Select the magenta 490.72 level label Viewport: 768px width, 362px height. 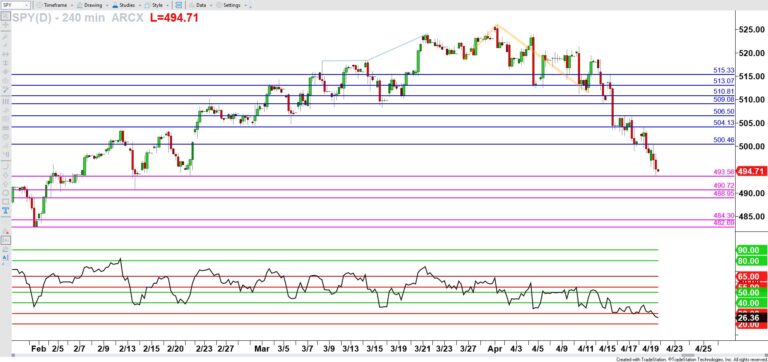tap(723, 186)
